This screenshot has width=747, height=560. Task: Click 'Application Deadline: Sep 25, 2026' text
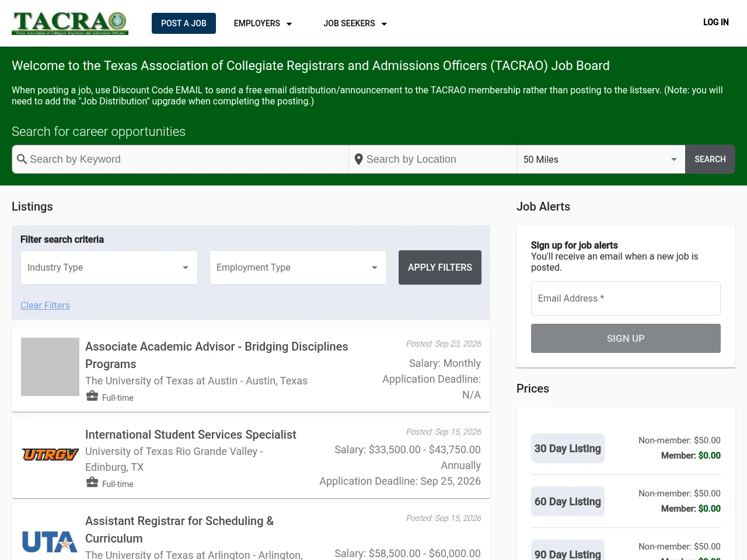click(400, 481)
